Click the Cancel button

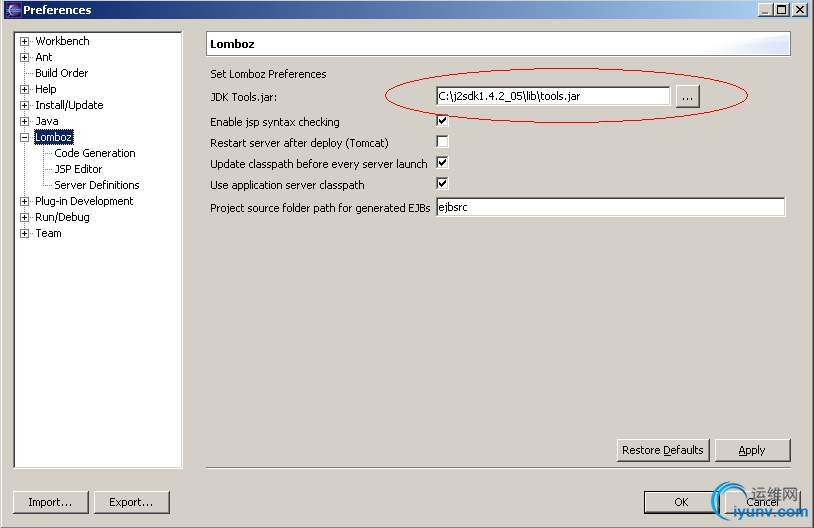763,502
